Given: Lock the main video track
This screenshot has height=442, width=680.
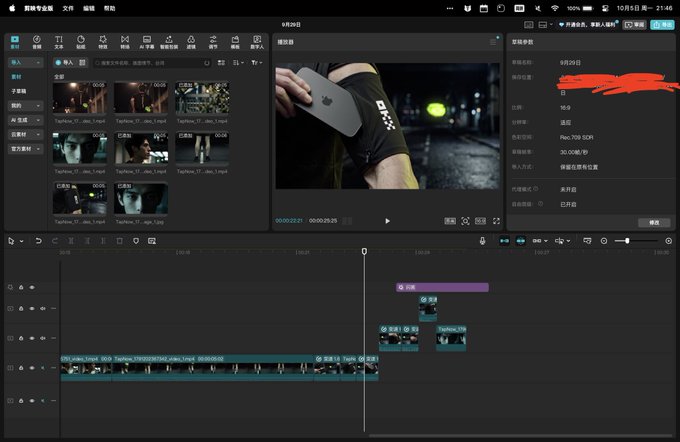Looking at the screenshot, I should tap(21, 368).
